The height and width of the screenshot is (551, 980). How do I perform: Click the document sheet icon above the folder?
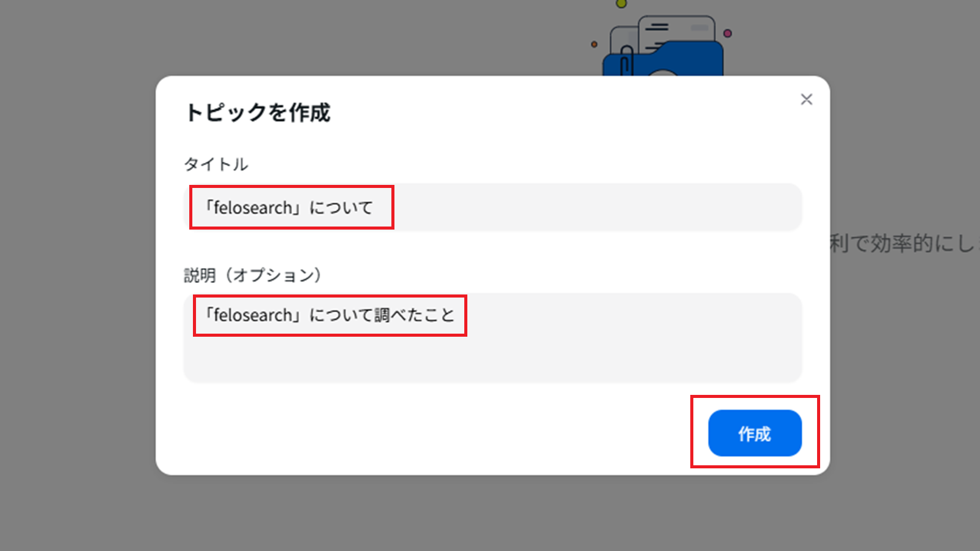(674, 31)
